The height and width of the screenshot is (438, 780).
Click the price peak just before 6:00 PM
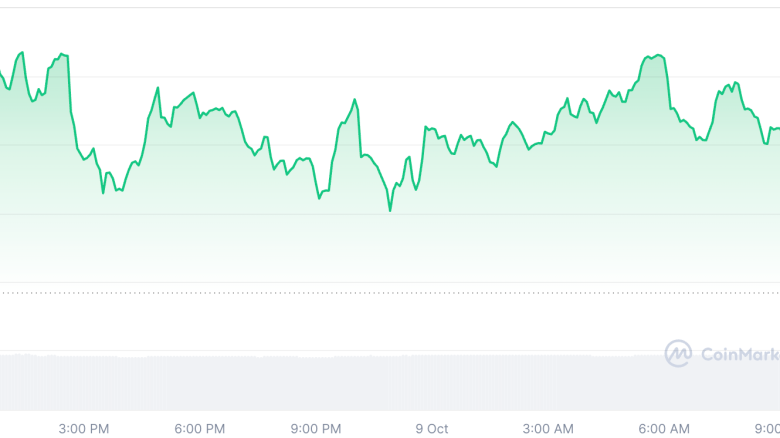pos(158,88)
